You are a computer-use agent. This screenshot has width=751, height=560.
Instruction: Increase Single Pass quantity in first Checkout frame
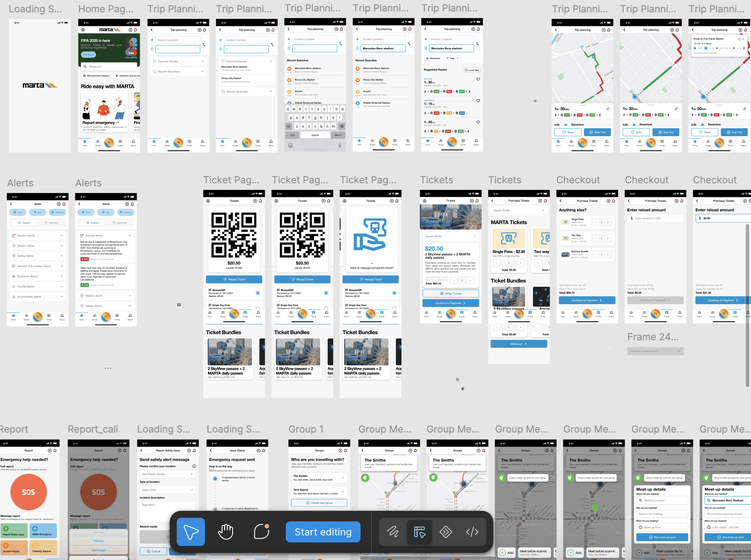point(608,222)
